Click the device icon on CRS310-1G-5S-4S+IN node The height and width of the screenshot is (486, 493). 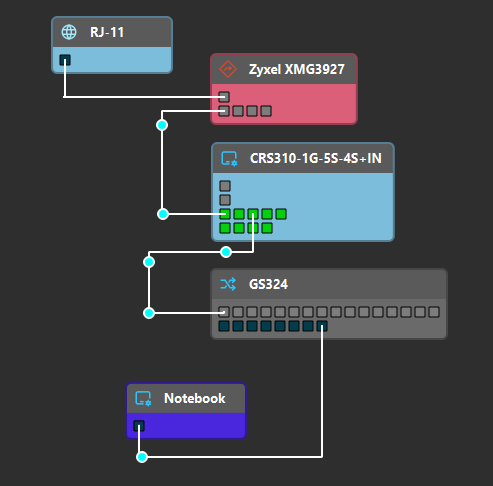pyautogui.click(x=230, y=158)
